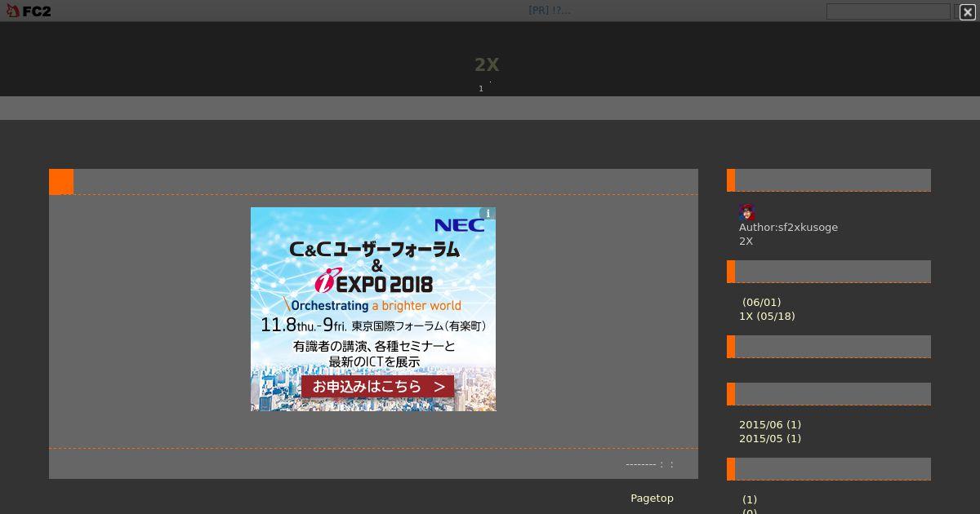Close the FC2 header bar
The height and width of the screenshot is (514, 980).
coord(968,11)
